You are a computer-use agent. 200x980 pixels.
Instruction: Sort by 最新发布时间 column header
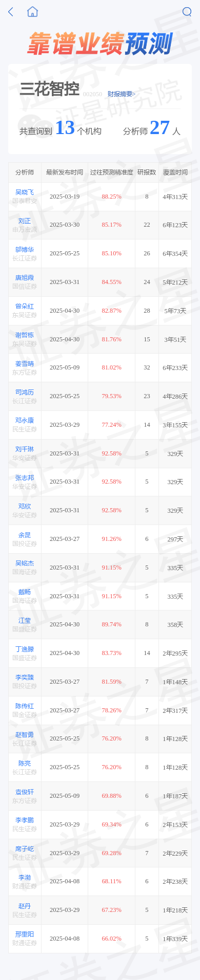pyautogui.click(x=65, y=172)
